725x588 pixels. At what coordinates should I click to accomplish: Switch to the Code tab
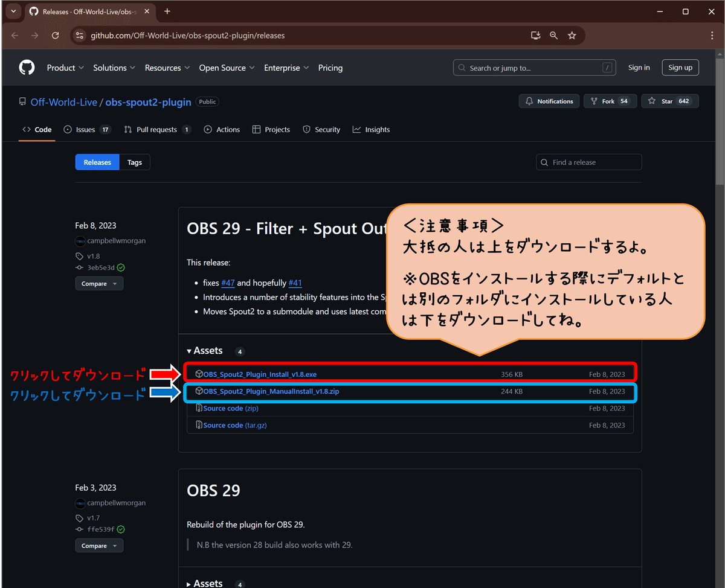[37, 129]
